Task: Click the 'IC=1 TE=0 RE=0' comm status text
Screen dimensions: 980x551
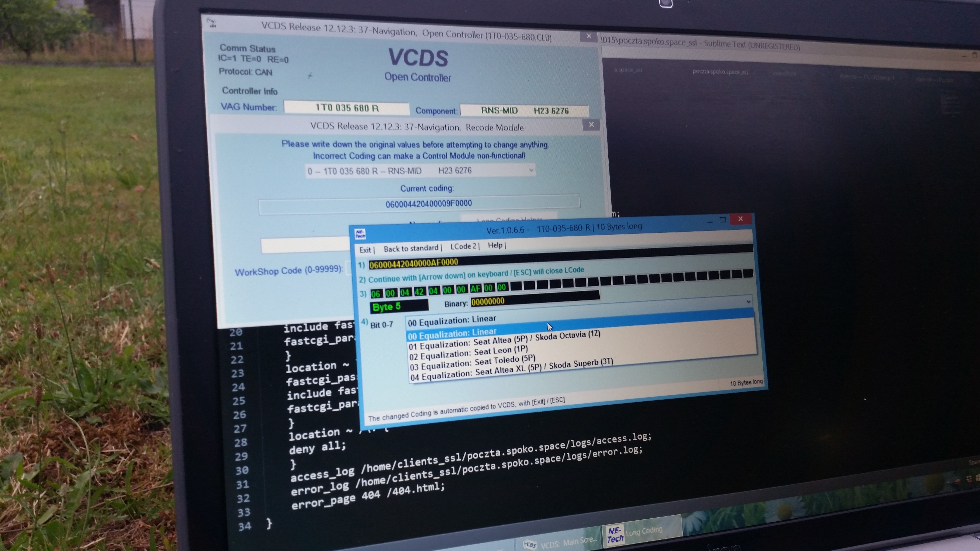Action: [x=253, y=59]
